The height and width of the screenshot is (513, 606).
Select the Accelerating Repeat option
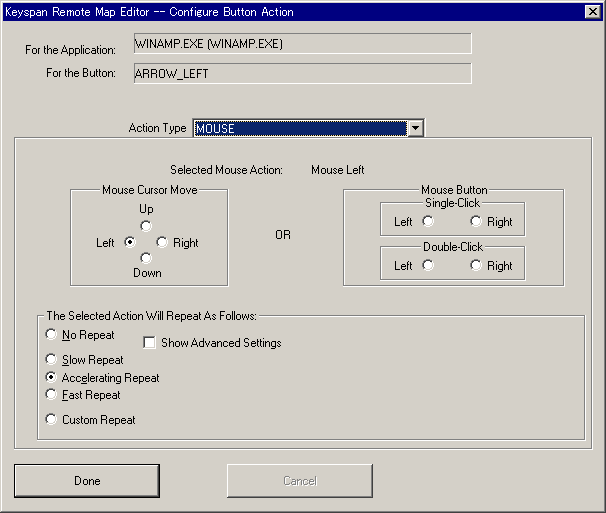(52, 378)
